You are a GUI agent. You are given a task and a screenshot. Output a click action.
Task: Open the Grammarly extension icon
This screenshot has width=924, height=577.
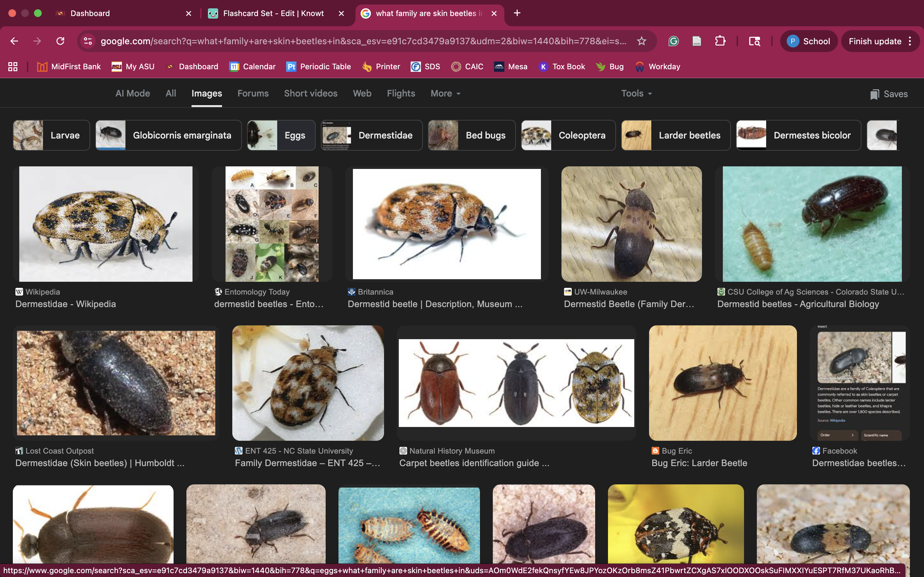[x=673, y=41]
